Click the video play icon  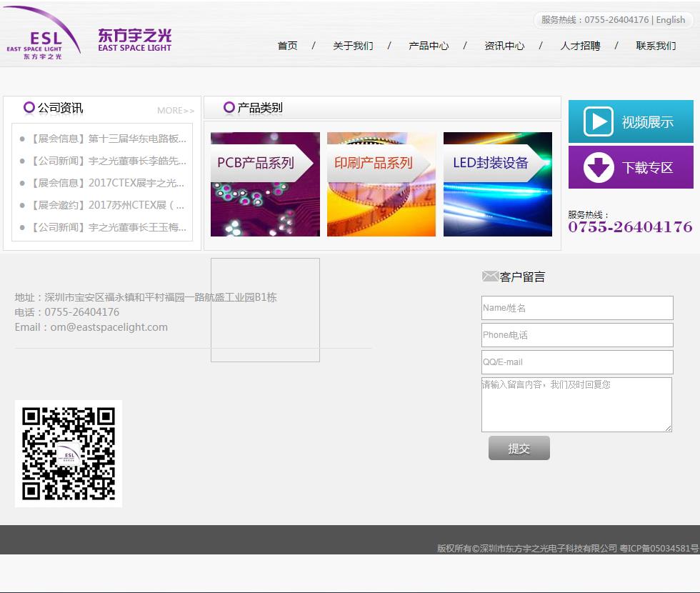pos(598,121)
